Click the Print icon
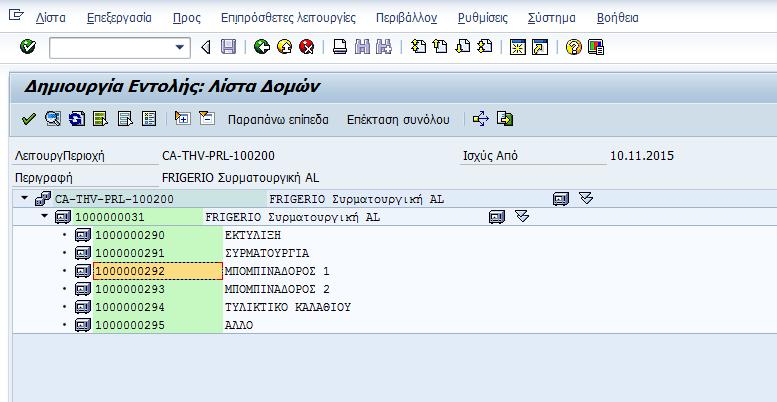 [x=340, y=47]
